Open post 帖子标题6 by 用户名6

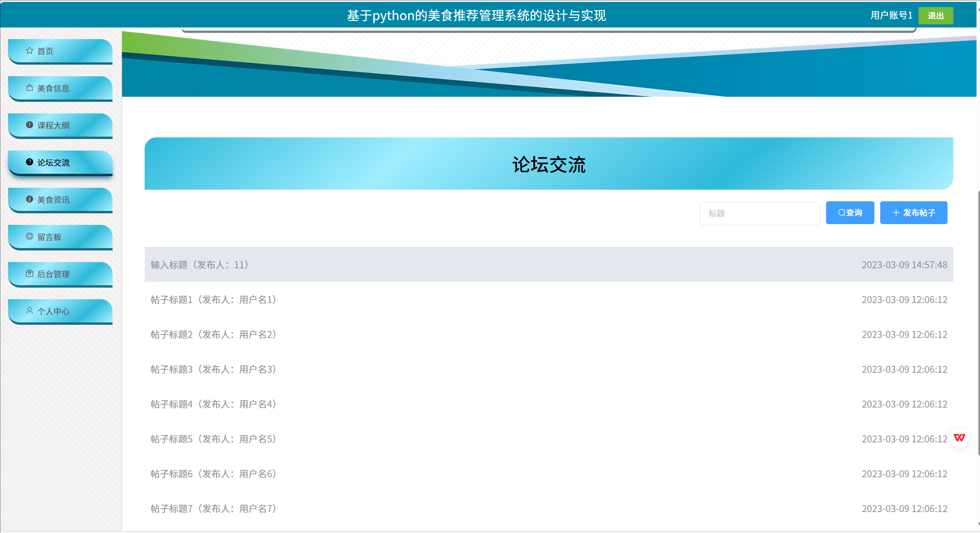tap(213, 474)
